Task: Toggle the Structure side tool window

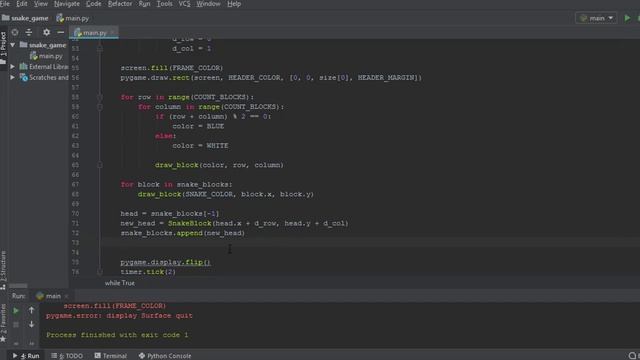Action: [x=3, y=269]
